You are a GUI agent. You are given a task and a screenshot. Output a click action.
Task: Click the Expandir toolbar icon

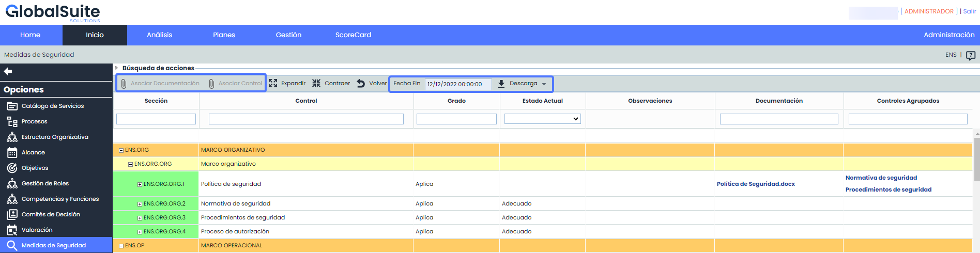click(273, 83)
